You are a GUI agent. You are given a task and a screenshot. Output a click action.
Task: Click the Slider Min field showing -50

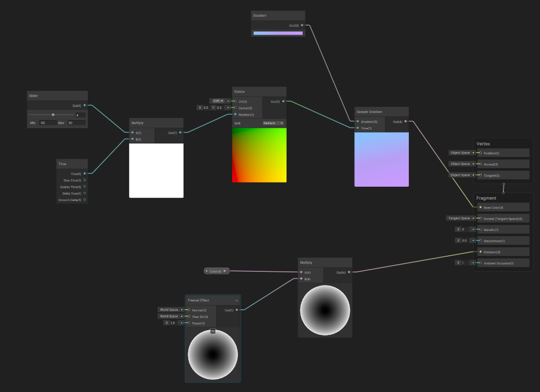point(48,123)
